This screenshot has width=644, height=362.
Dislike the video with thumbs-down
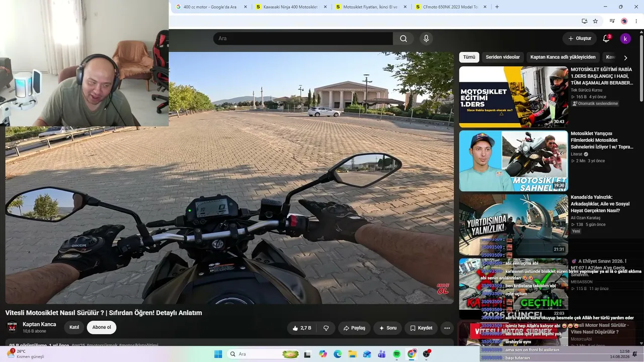(326, 328)
